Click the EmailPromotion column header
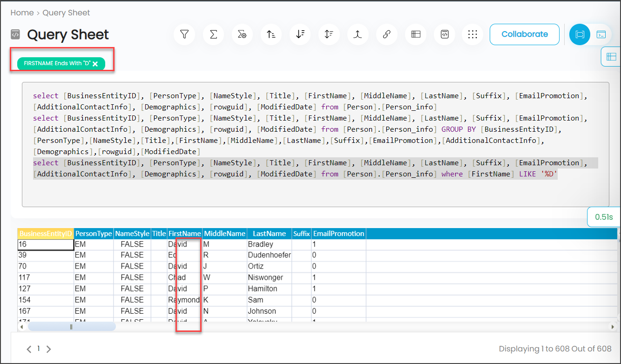 [338, 234]
